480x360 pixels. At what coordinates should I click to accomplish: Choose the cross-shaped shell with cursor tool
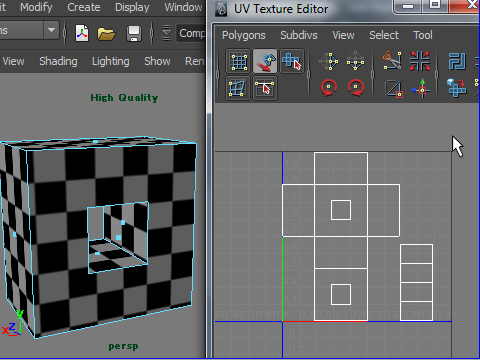click(x=292, y=61)
